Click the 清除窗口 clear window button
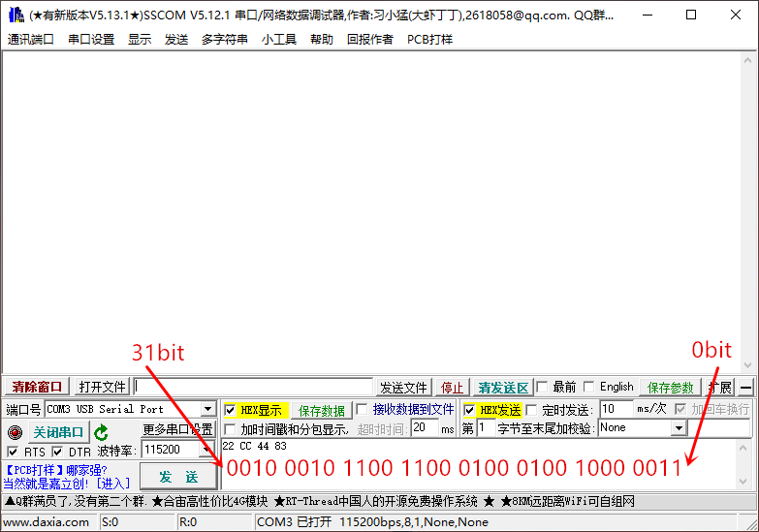The image size is (759, 532). 37,388
